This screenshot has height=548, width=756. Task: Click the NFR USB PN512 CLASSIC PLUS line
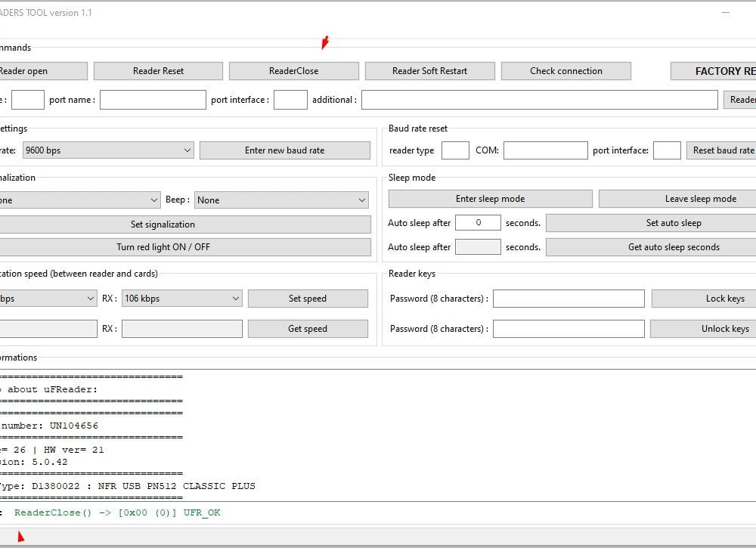pos(176,486)
